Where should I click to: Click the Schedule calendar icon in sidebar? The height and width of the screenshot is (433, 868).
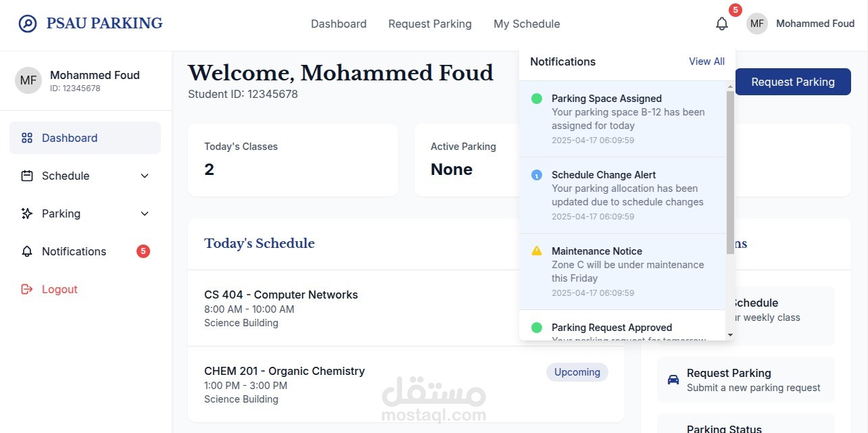pos(27,176)
